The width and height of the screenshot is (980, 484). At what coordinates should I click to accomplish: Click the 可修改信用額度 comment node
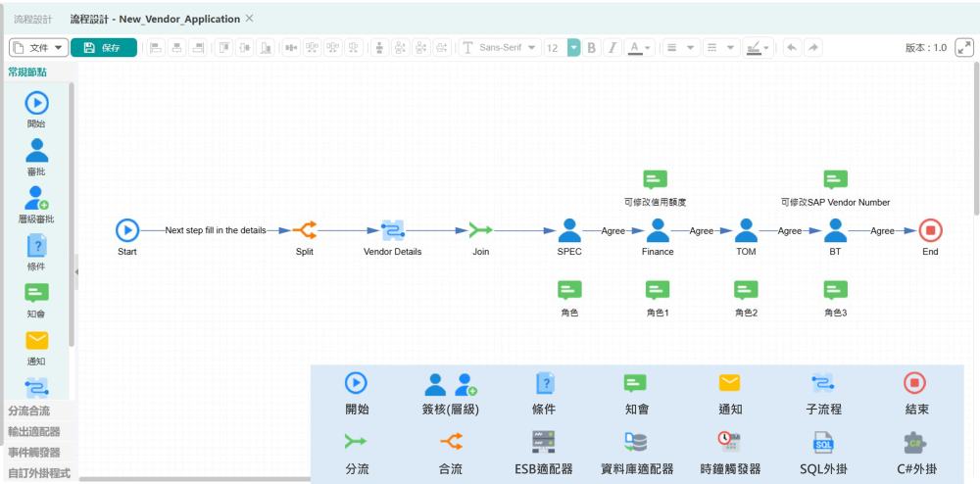click(x=655, y=179)
